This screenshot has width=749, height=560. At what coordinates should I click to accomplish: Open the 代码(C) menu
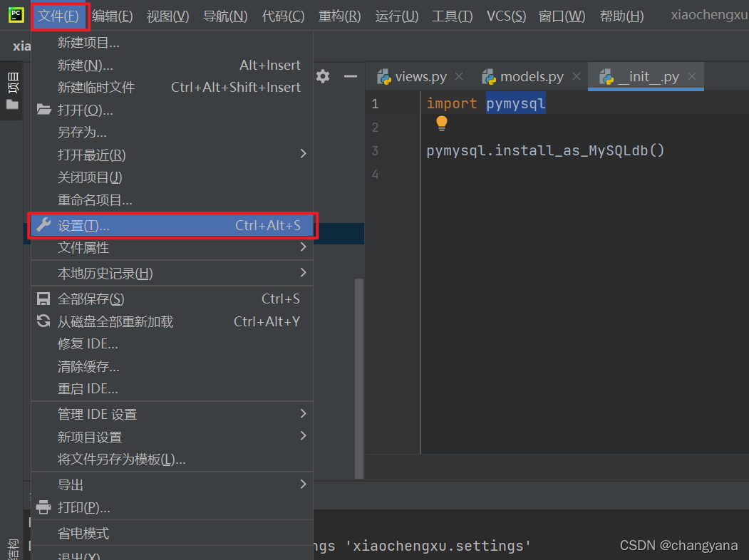point(283,16)
